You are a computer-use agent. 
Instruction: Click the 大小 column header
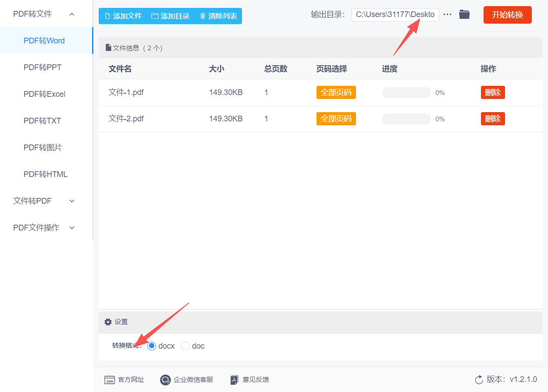[x=217, y=69]
